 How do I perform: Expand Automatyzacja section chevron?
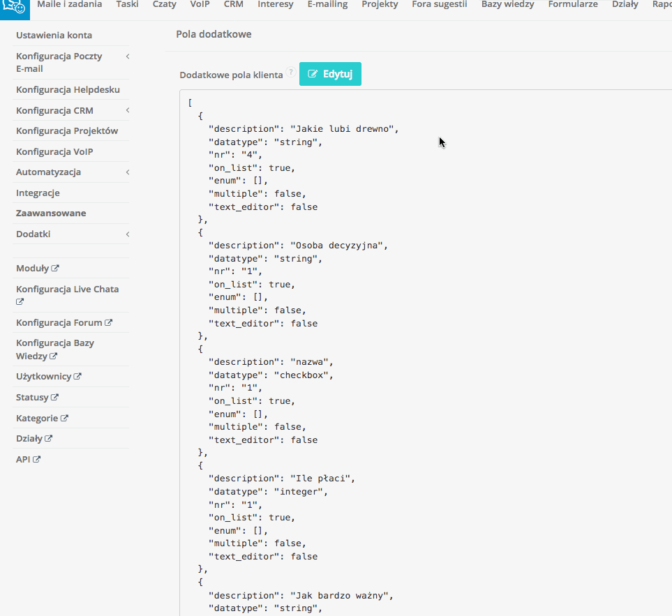pyautogui.click(x=128, y=172)
